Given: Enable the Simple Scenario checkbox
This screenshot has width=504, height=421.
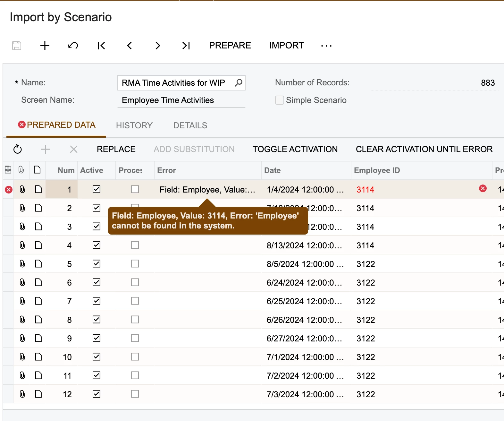Looking at the screenshot, I should click(280, 100).
